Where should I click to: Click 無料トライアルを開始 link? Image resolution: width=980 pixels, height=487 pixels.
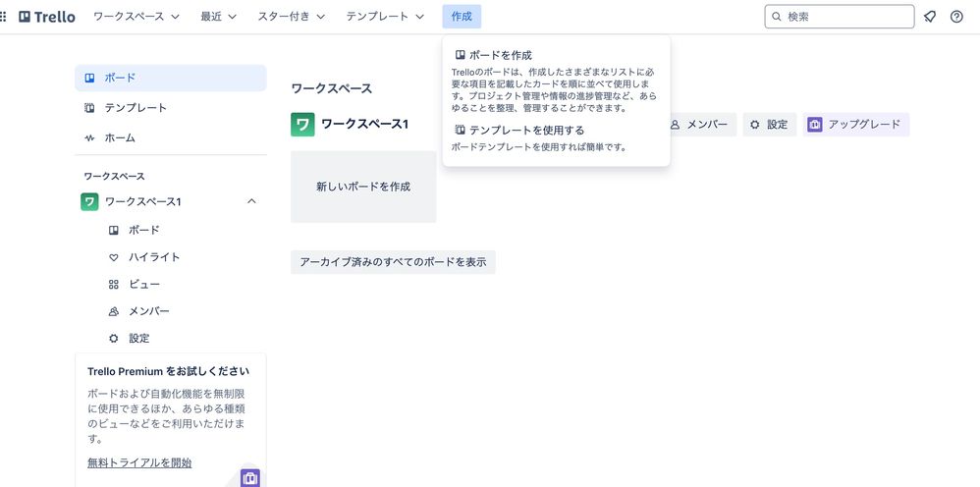[x=139, y=463]
